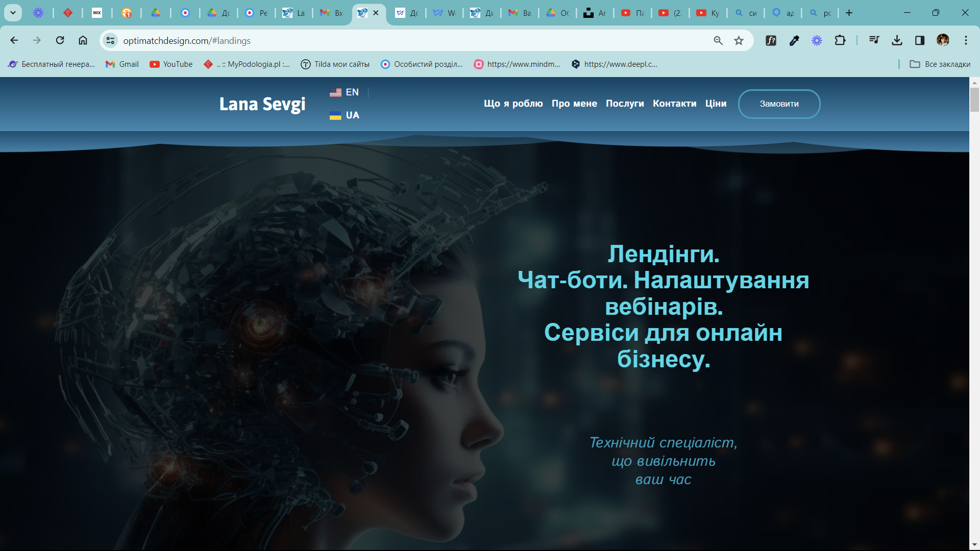
Task: Select the Послуги menu item
Action: coord(625,104)
